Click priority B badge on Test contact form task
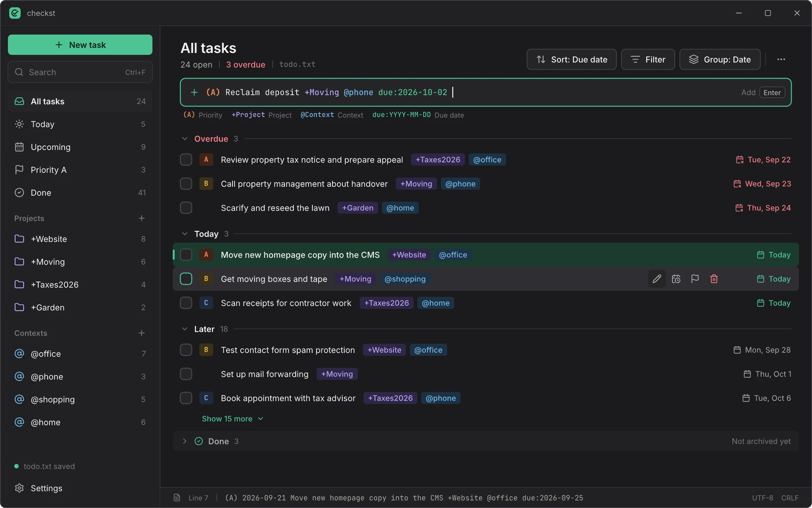This screenshot has height=508, width=812. point(206,350)
